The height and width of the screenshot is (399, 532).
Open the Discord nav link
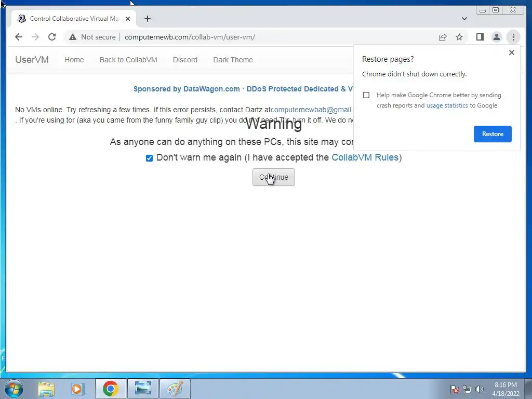[185, 60]
